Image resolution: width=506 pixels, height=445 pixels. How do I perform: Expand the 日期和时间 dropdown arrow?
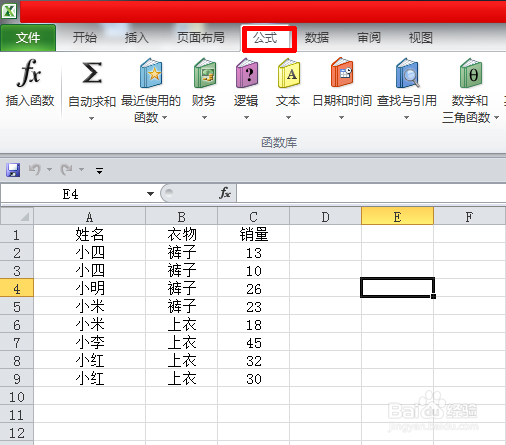coord(341,117)
